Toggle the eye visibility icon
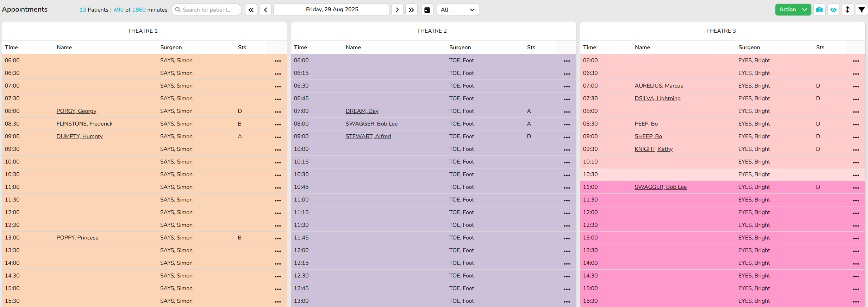 coord(833,10)
